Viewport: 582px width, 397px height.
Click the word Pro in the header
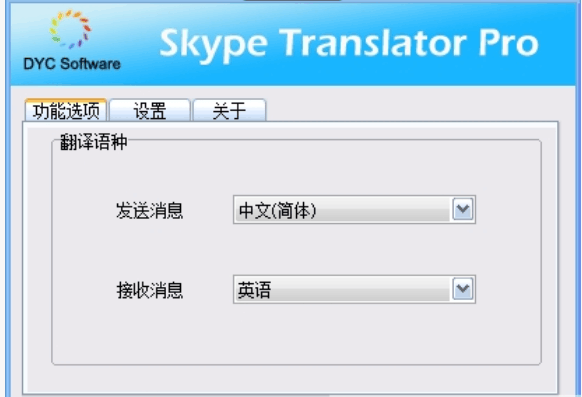tap(508, 43)
